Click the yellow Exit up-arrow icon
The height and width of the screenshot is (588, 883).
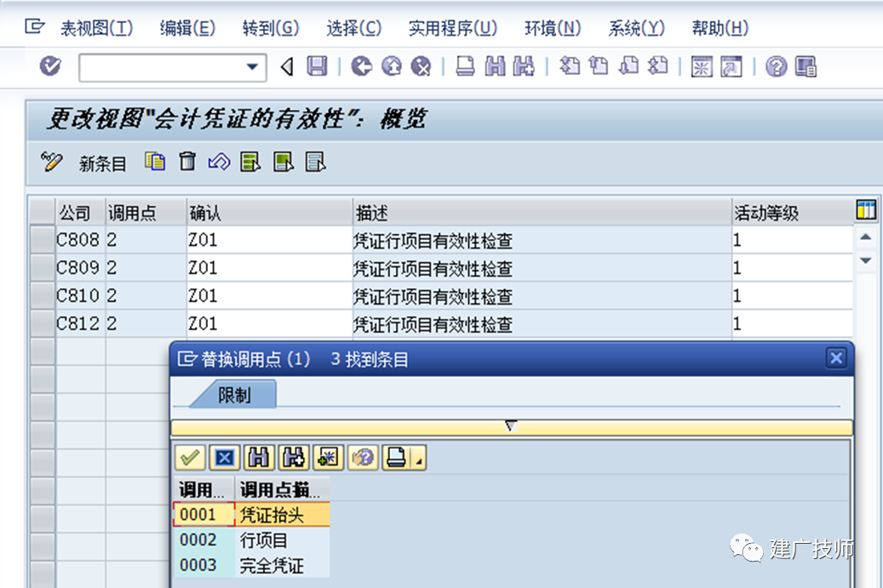392,66
